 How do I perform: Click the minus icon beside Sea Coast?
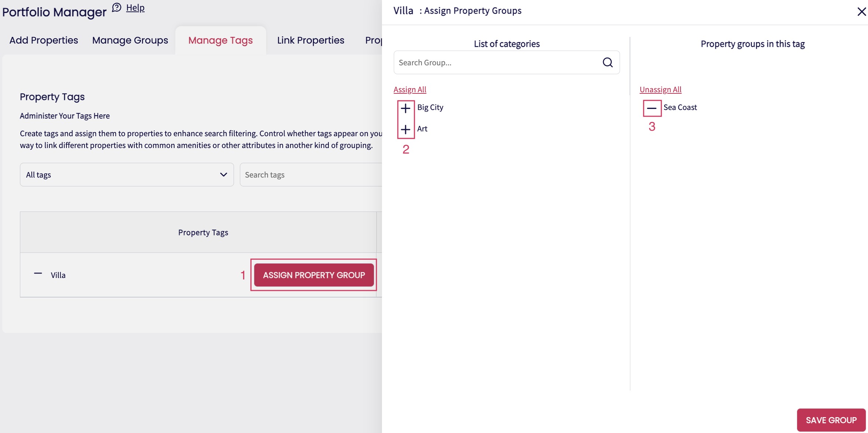point(652,108)
